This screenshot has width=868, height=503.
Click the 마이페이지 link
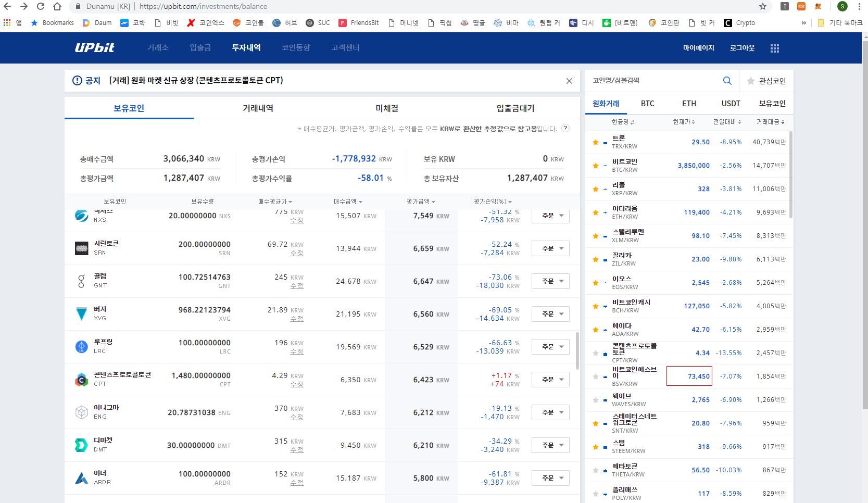coord(699,48)
